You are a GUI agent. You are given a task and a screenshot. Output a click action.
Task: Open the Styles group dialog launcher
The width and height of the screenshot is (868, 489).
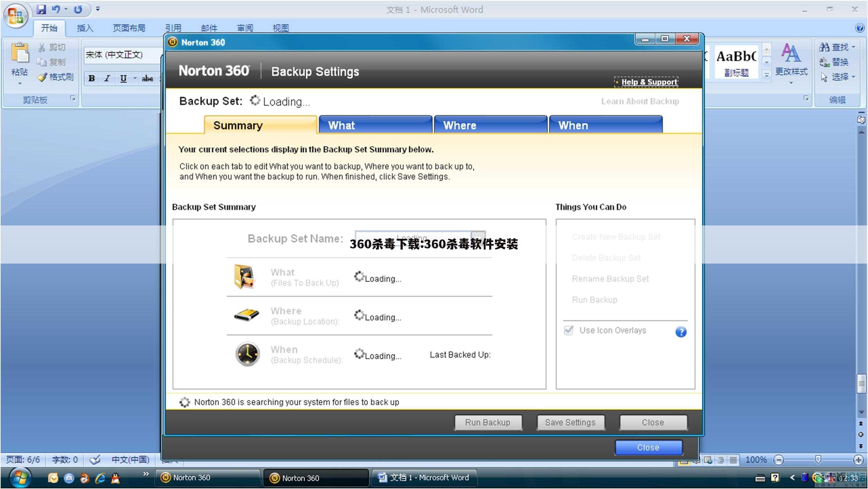pos(806,99)
